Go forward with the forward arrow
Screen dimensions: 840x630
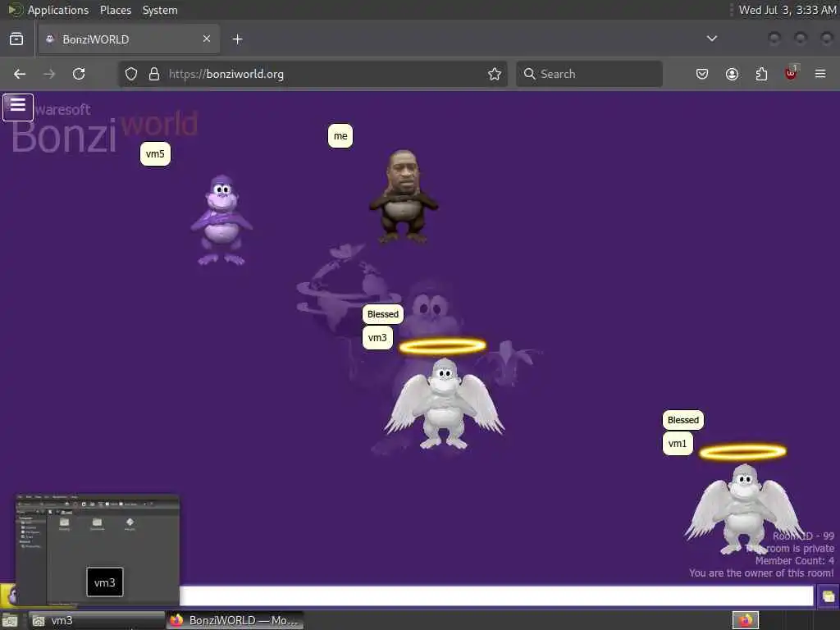click(49, 74)
